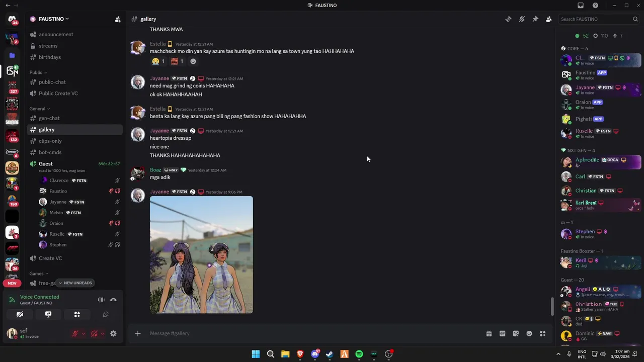Open Apps launcher in message bar
Image resolution: width=644 pixels, height=362 pixels.
[543, 333]
